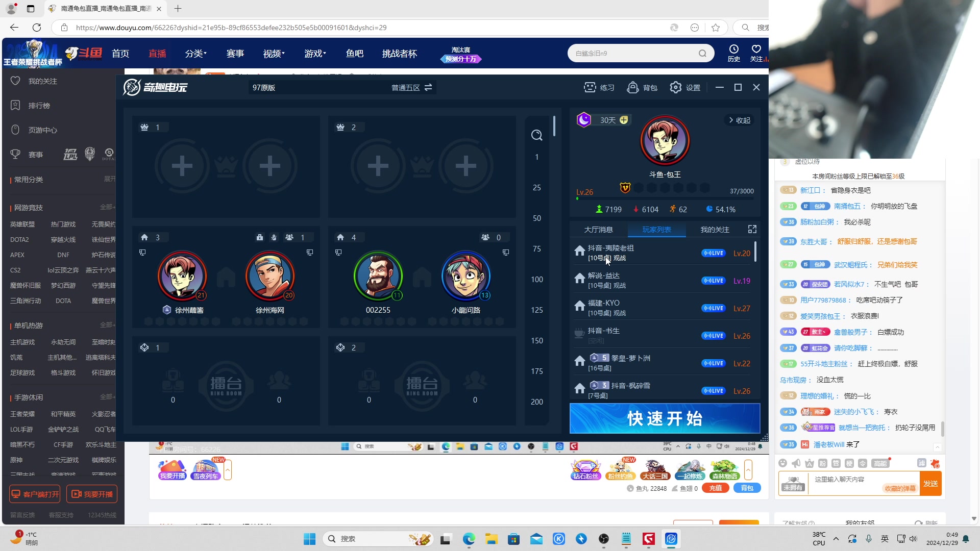Open 分类 dropdown in Douyu nav
Image resolution: width=980 pixels, height=551 pixels.
pyautogui.click(x=196, y=54)
